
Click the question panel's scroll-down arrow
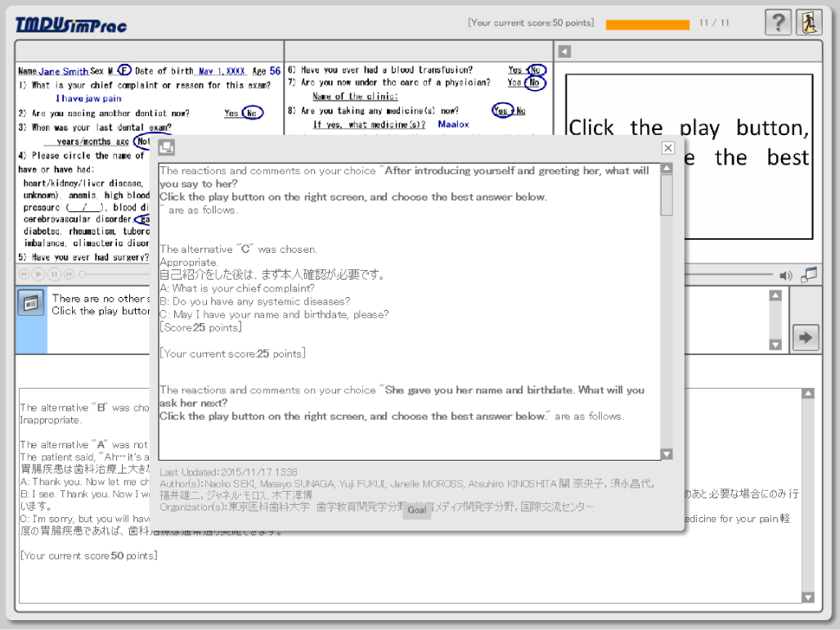pos(775,344)
